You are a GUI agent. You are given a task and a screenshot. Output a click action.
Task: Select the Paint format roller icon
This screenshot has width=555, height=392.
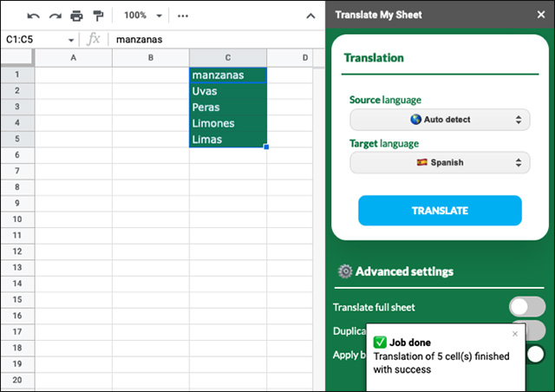click(97, 16)
